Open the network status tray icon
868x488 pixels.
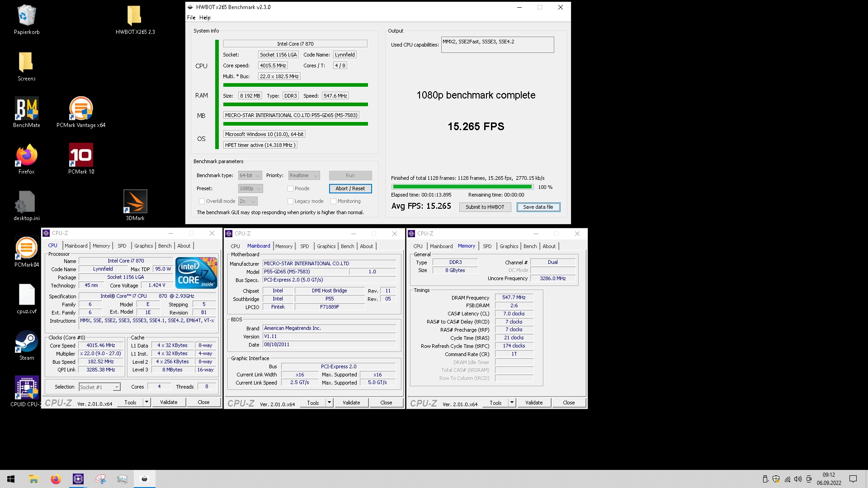(x=787, y=479)
